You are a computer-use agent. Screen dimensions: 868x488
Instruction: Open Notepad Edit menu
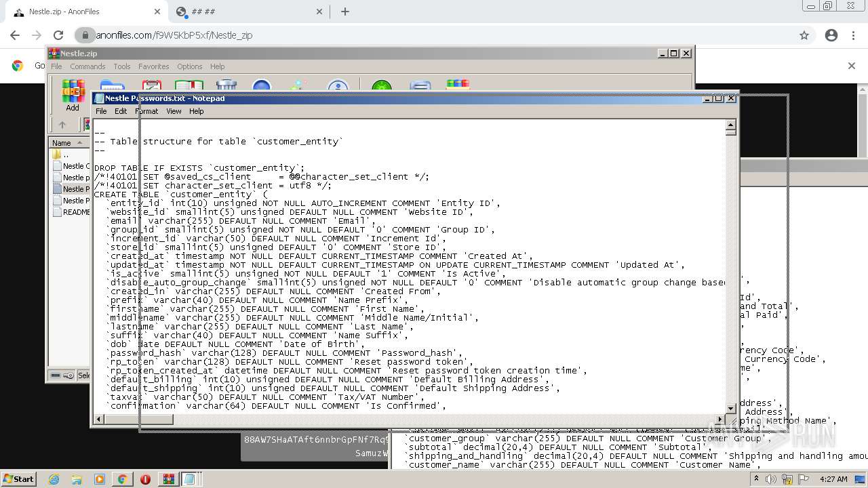[121, 111]
